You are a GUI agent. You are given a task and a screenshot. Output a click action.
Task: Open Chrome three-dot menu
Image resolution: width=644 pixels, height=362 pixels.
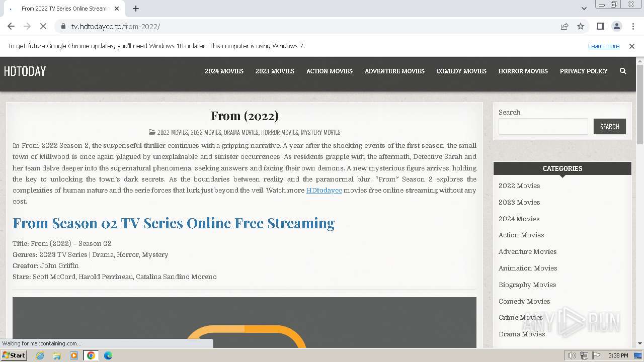632,26
